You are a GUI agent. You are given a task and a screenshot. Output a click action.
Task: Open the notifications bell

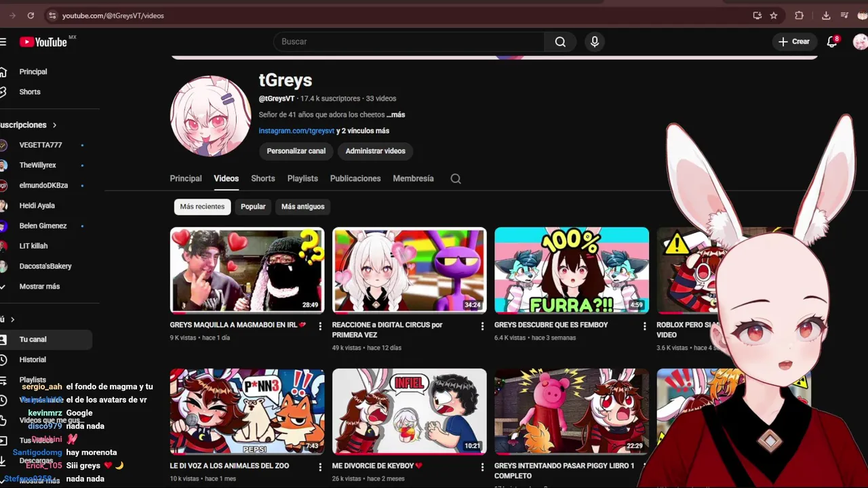coord(832,42)
